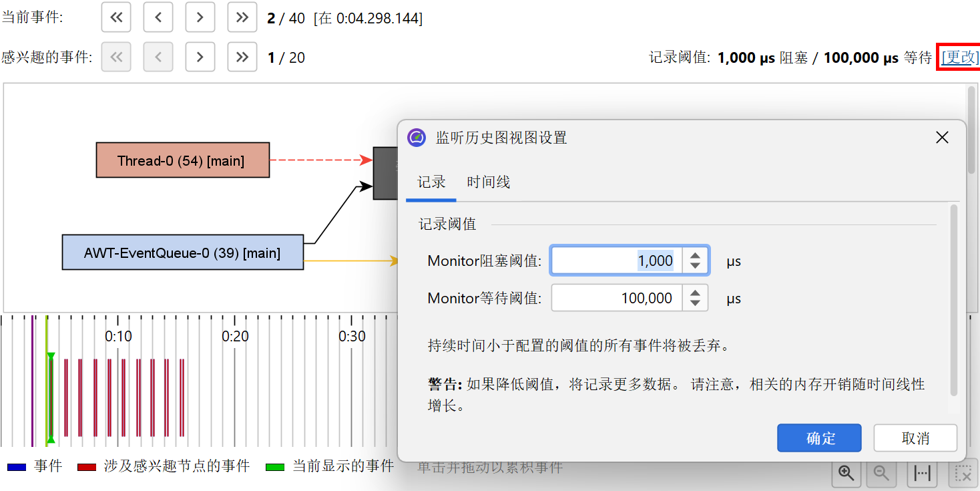The height and width of the screenshot is (491, 980).
Task: Decrease Monitor阻塞阈值 with down arrow
Action: click(x=695, y=266)
